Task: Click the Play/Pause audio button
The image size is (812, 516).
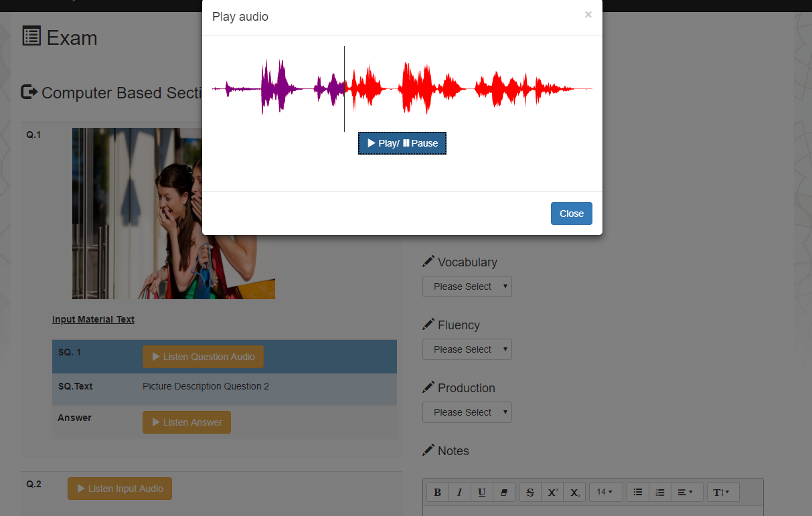Action: point(402,143)
